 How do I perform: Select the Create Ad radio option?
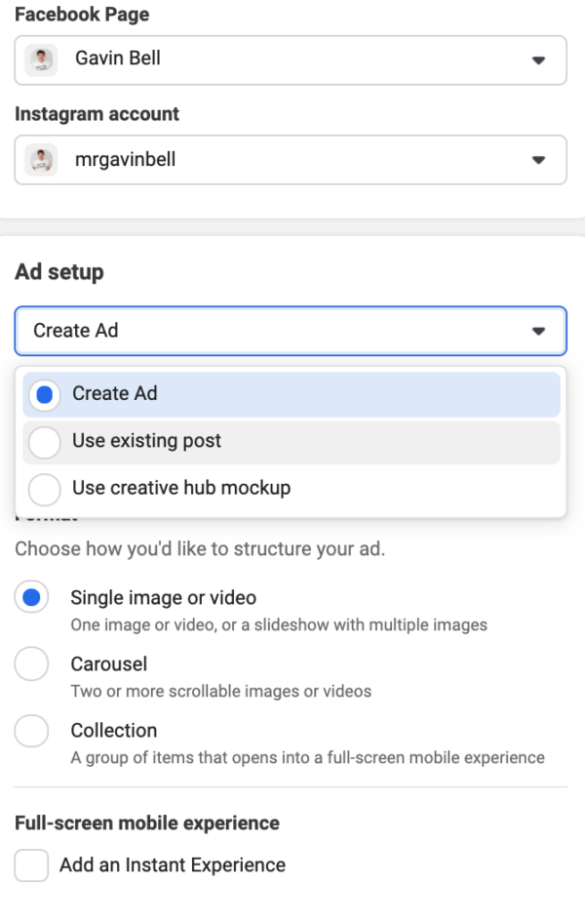pos(44,394)
